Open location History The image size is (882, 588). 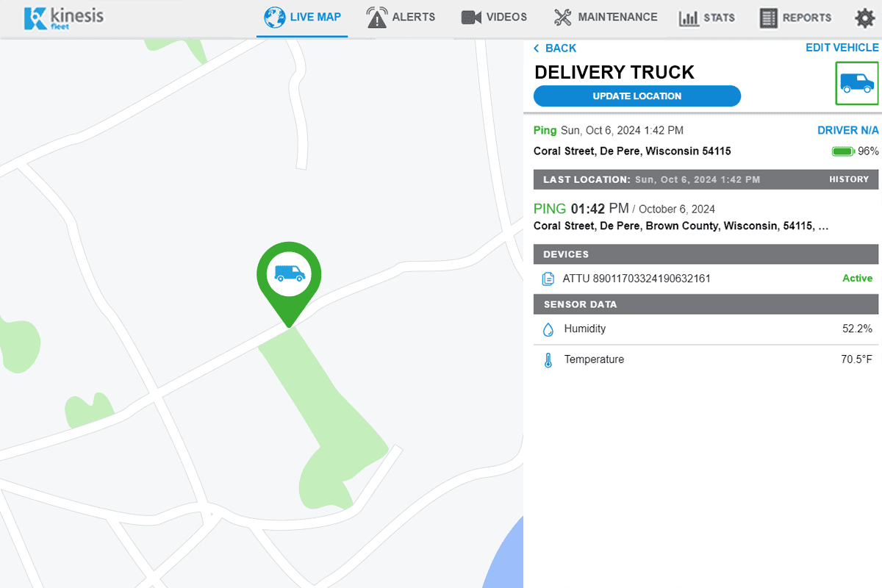(849, 179)
